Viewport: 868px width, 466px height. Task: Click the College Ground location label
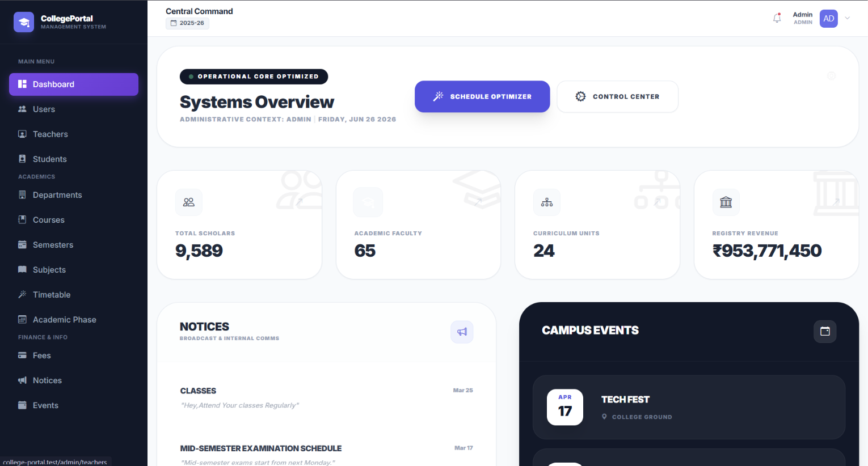tap(642, 417)
